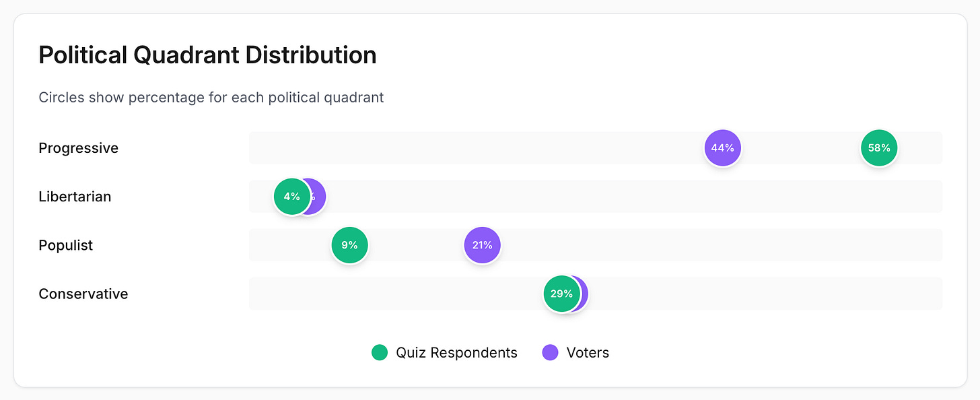
Task: Click the green 58% Progressive circle
Action: [879, 148]
